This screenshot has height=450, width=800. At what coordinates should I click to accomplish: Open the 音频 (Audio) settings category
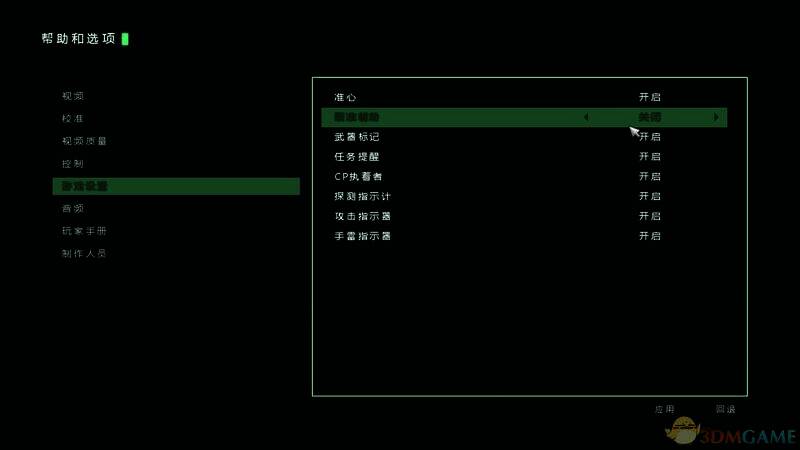coord(73,208)
